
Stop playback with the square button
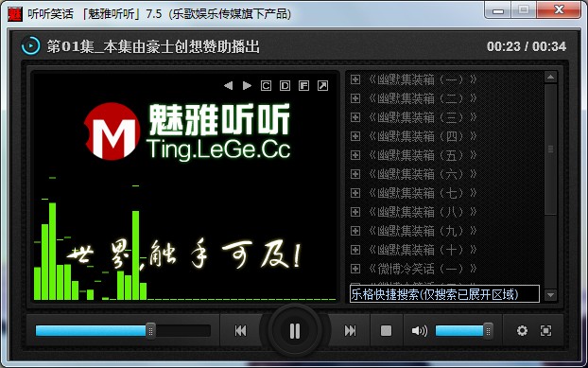coord(386,331)
